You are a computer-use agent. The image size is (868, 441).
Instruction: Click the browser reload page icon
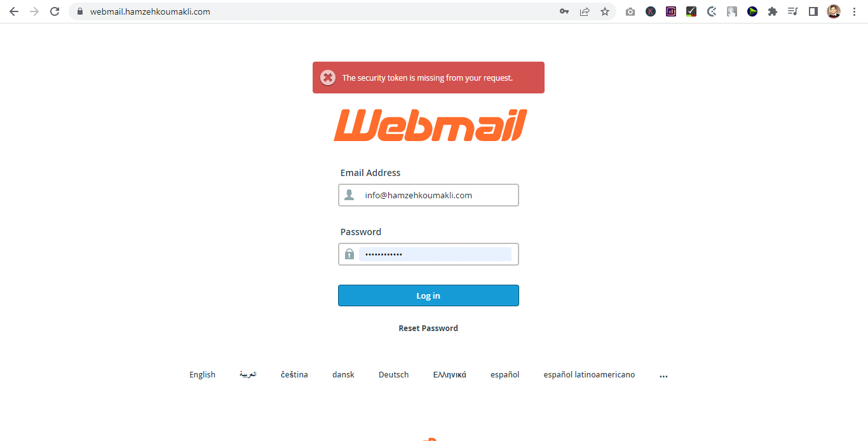55,11
